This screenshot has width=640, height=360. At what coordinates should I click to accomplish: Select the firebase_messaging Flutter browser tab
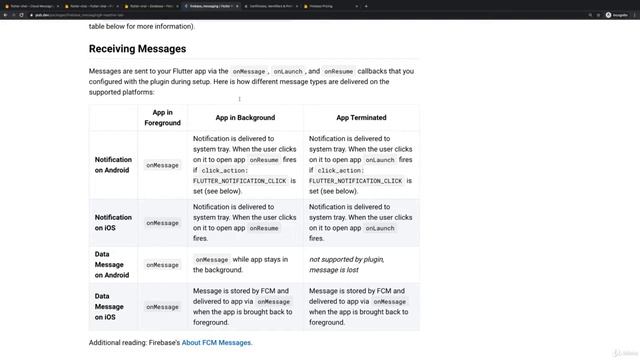[x=211, y=6]
